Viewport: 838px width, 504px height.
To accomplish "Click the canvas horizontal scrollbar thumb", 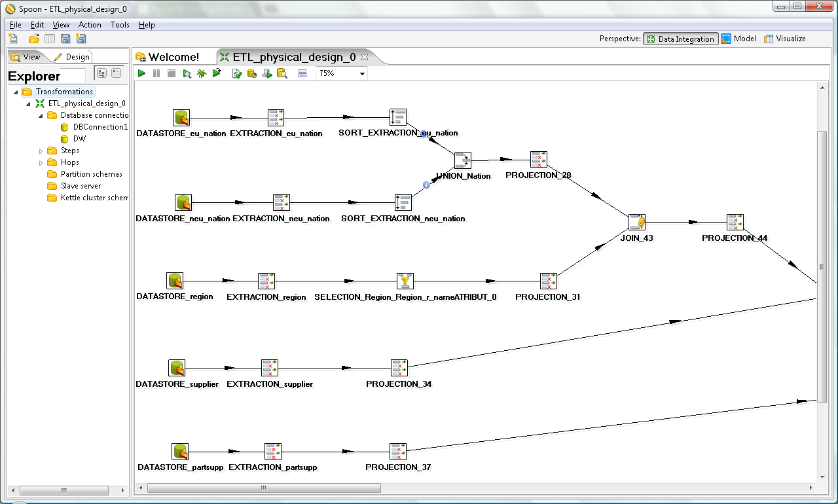I will [x=264, y=488].
